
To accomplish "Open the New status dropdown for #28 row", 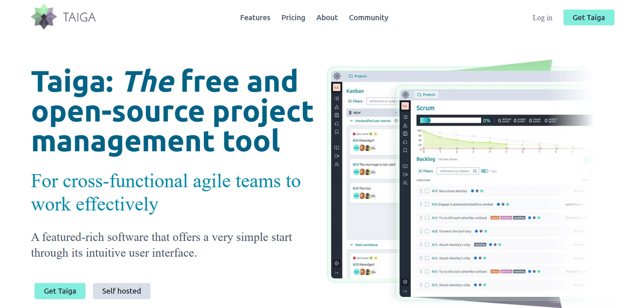I will (x=578, y=232).
